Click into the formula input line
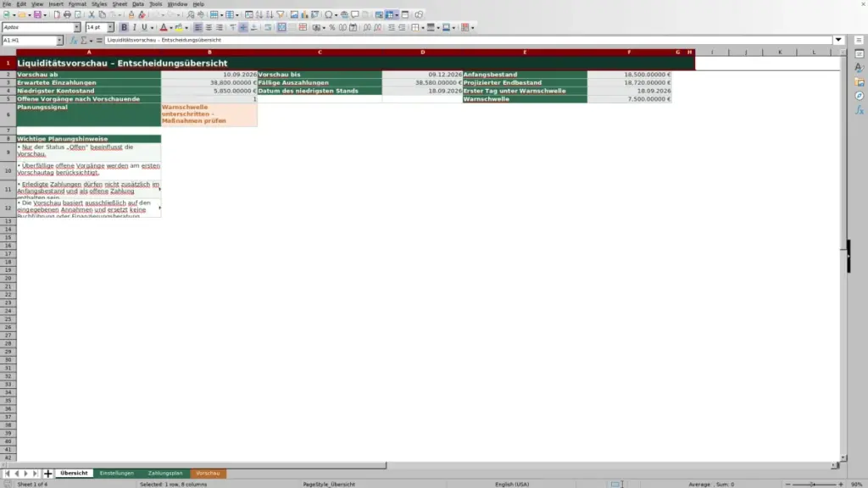This screenshot has width=868, height=488. click(x=468, y=41)
